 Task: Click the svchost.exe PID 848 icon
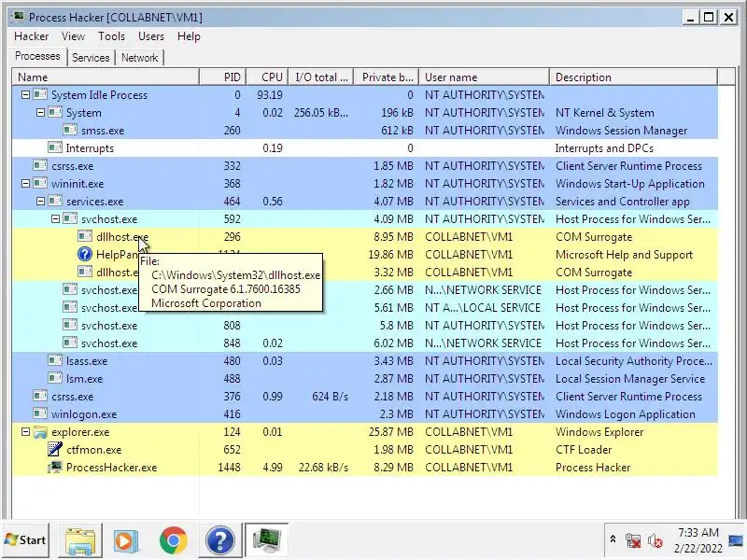[70, 343]
